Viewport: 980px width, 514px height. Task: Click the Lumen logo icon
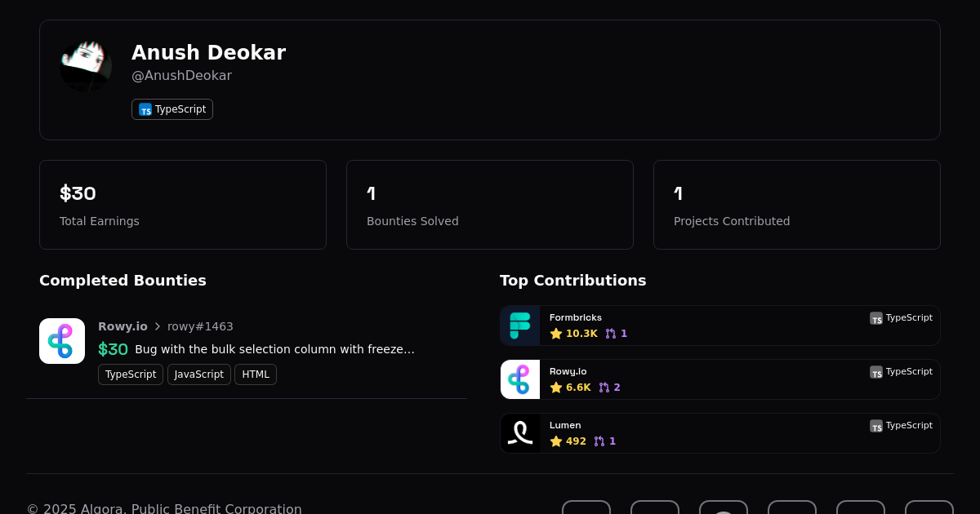coord(520,433)
